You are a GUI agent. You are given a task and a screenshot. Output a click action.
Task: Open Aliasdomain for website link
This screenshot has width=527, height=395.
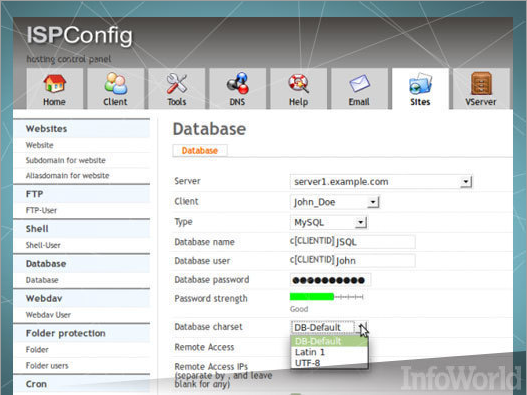68,175
